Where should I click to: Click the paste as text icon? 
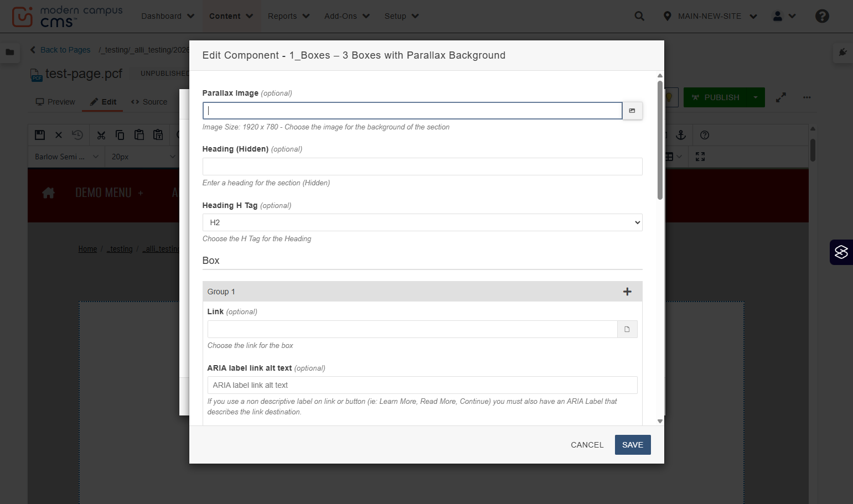(x=158, y=135)
